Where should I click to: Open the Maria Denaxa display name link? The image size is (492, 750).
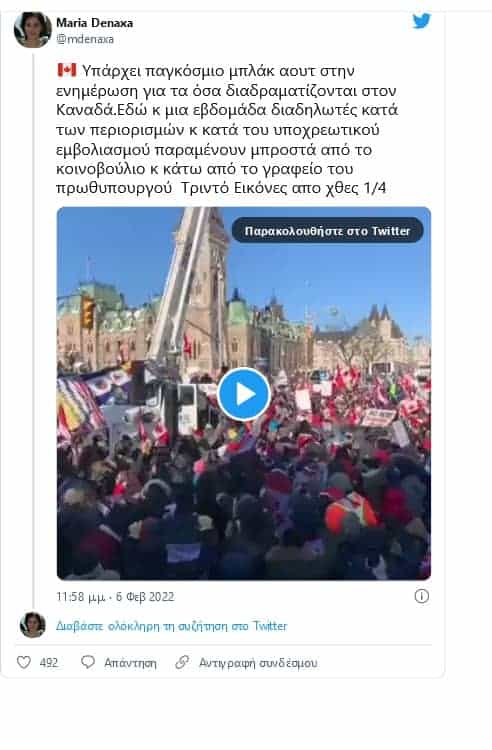tap(95, 22)
